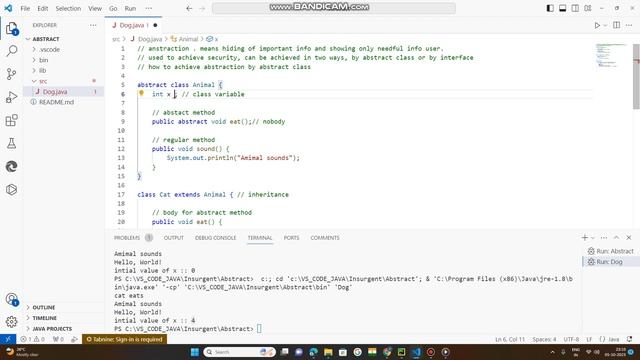Open the Testing flask view
The height and width of the screenshot is (360, 640).
[12, 143]
